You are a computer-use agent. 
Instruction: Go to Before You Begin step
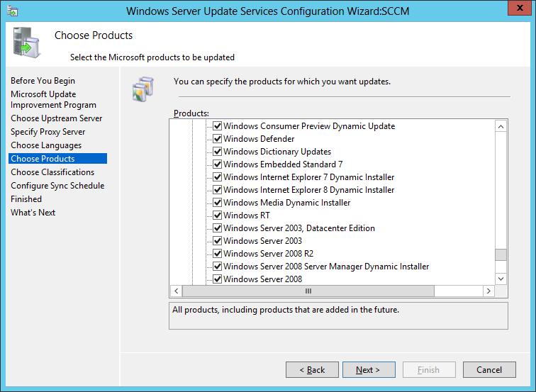[x=43, y=81]
